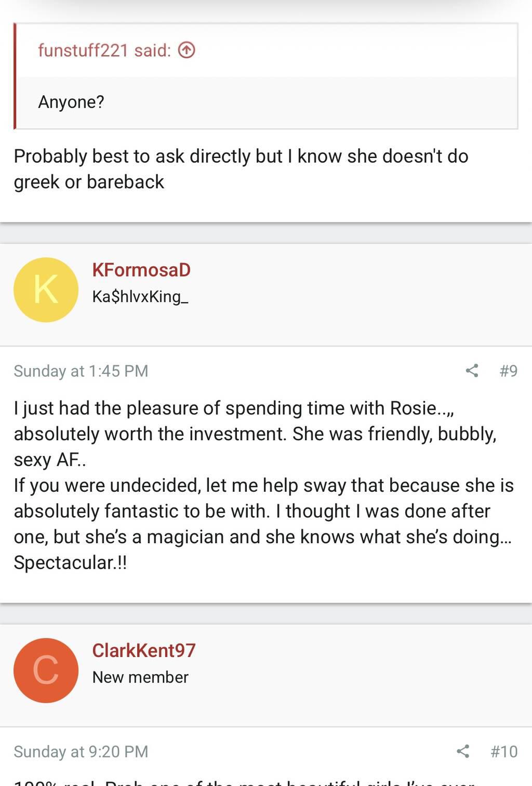Open the #9 post permalink
This screenshot has width=532, height=786.
[508, 371]
